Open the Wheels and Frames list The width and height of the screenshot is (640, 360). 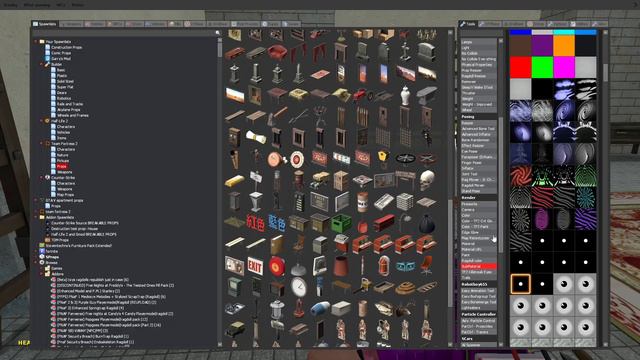click(x=73, y=116)
